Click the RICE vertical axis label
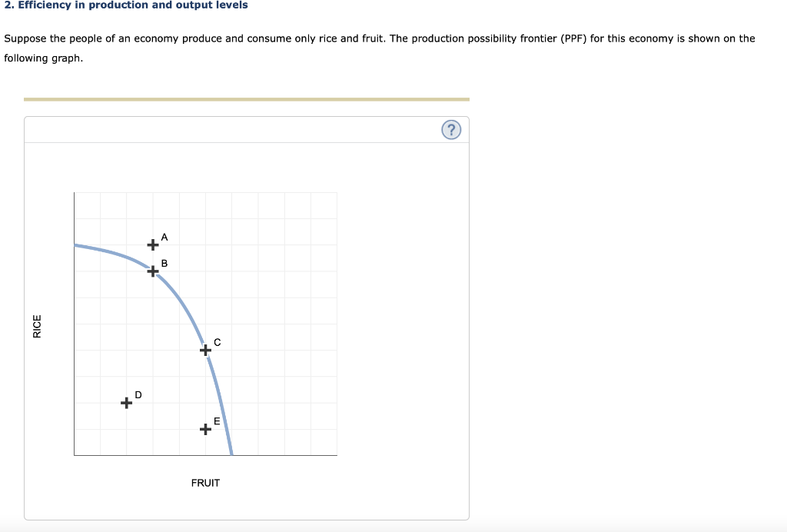This screenshot has height=532, width=787. point(37,326)
